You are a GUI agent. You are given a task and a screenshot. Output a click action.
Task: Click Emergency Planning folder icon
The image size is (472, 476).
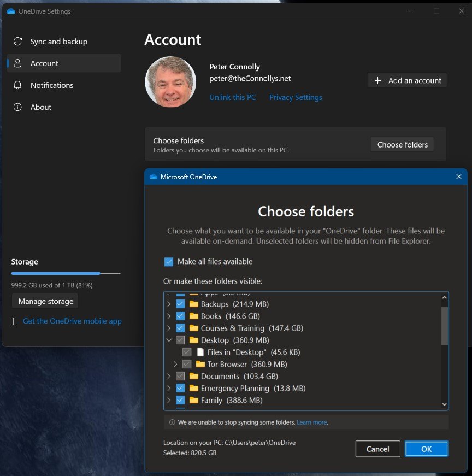193,388
